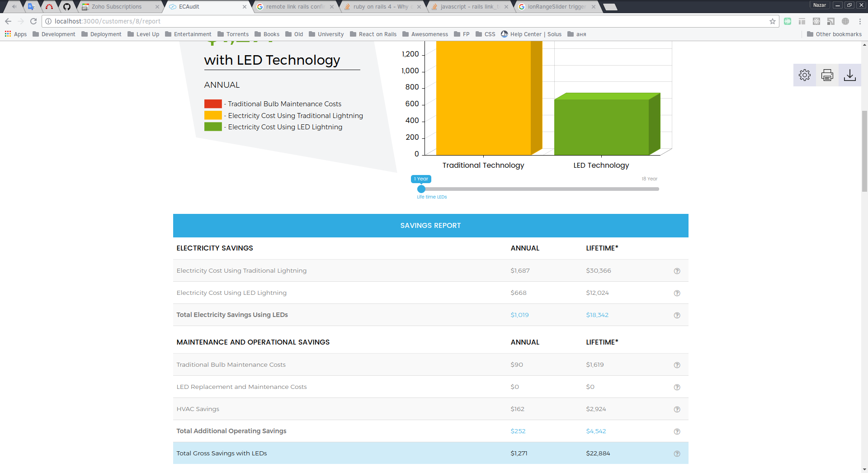Click the SAVINGS REPORT header bar
Screen dimensions: 868x473
(x=430, y=226)
